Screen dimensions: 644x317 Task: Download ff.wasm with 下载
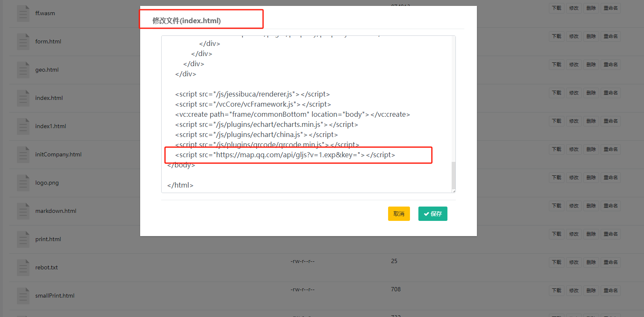(556, 8)
